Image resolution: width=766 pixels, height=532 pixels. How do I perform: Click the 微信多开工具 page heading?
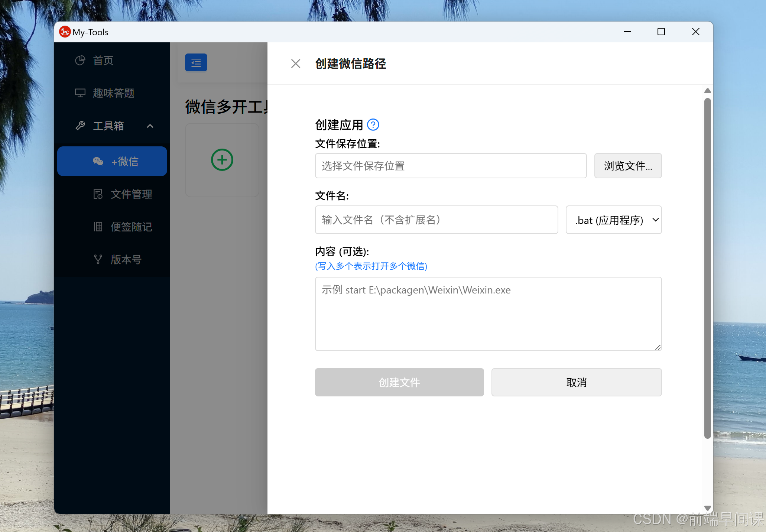(227, 107)
